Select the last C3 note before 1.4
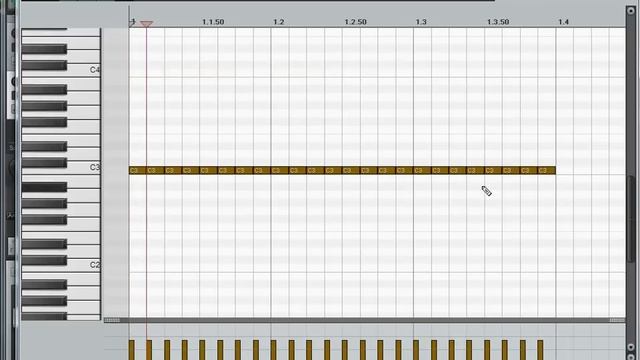640x360 pixels. pos(547,170)
